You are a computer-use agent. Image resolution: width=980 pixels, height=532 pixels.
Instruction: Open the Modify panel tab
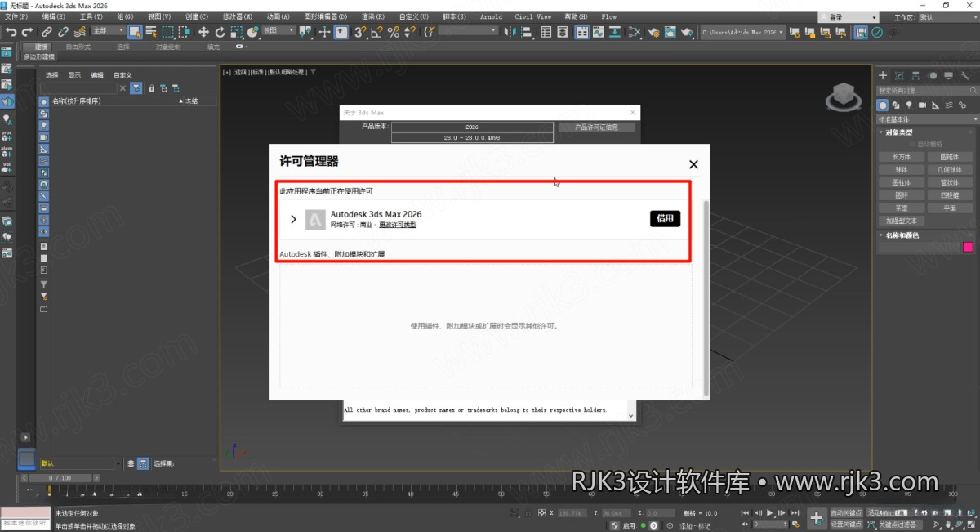(900, 75)
